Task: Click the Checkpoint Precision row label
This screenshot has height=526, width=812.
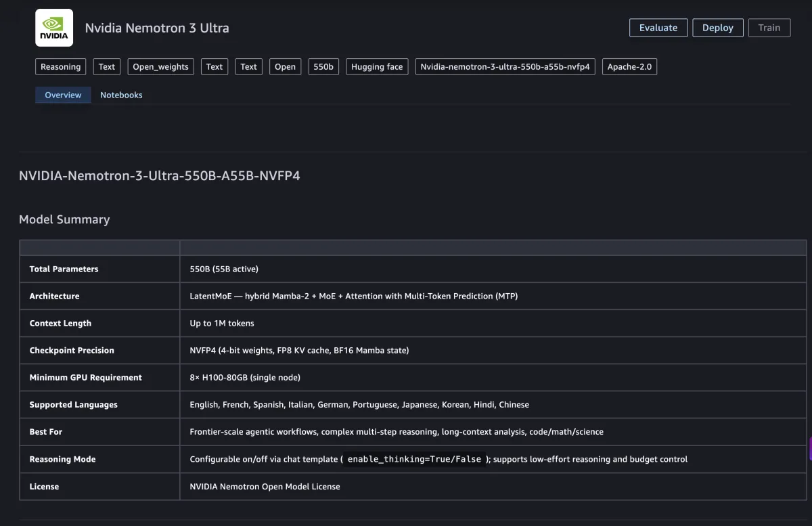Action: tap(72, 350)
